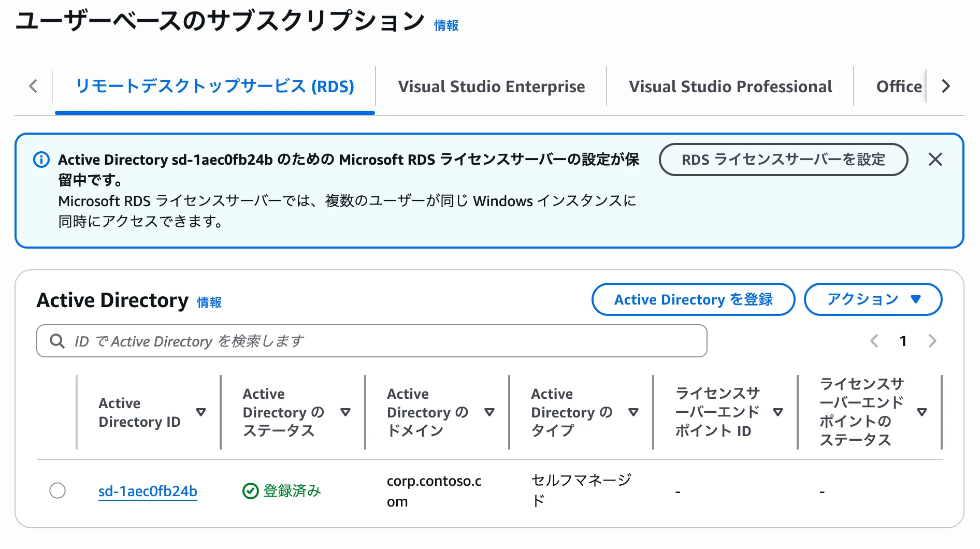Open the Active Directory のタイプ column filter
Viewport: 980px width, 549px height.
click(x=633, y=412)
